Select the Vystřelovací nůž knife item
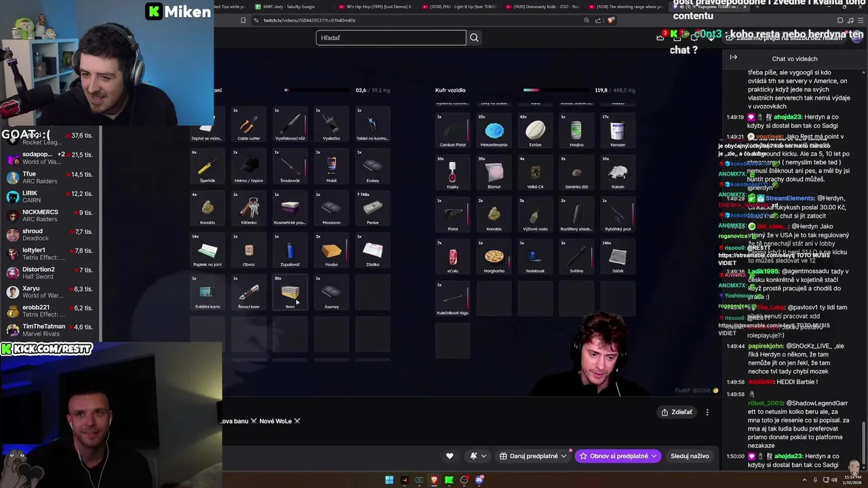 290,124
